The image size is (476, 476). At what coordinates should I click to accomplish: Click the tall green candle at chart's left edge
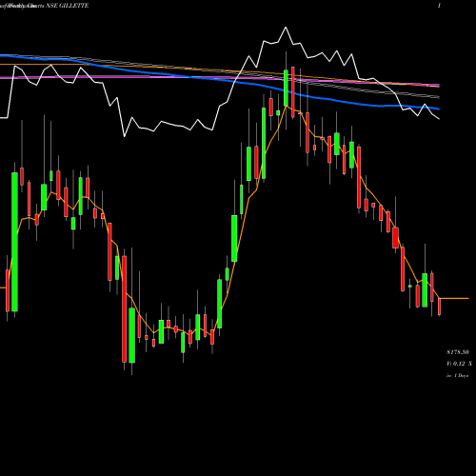(14, 242)
